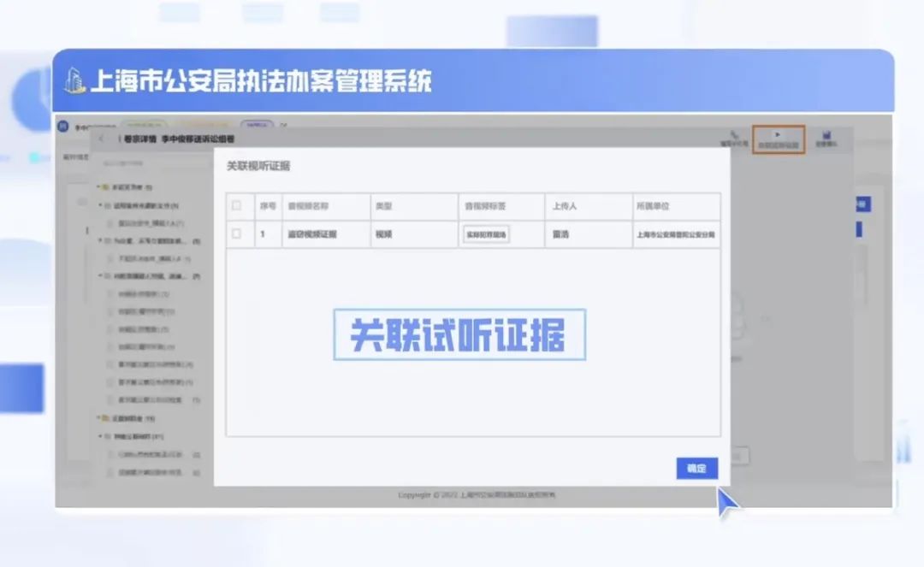Click the back arrow beside 卷宗详情

(103, 139)
